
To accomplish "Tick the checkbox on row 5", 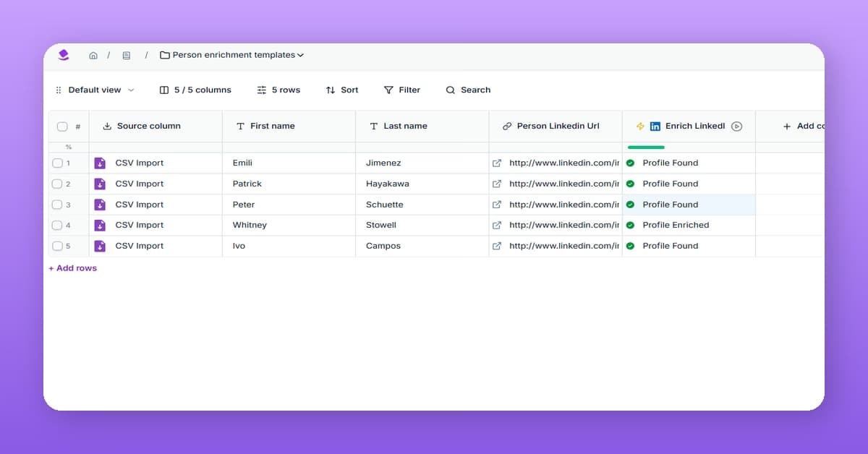I will [58, 246].
